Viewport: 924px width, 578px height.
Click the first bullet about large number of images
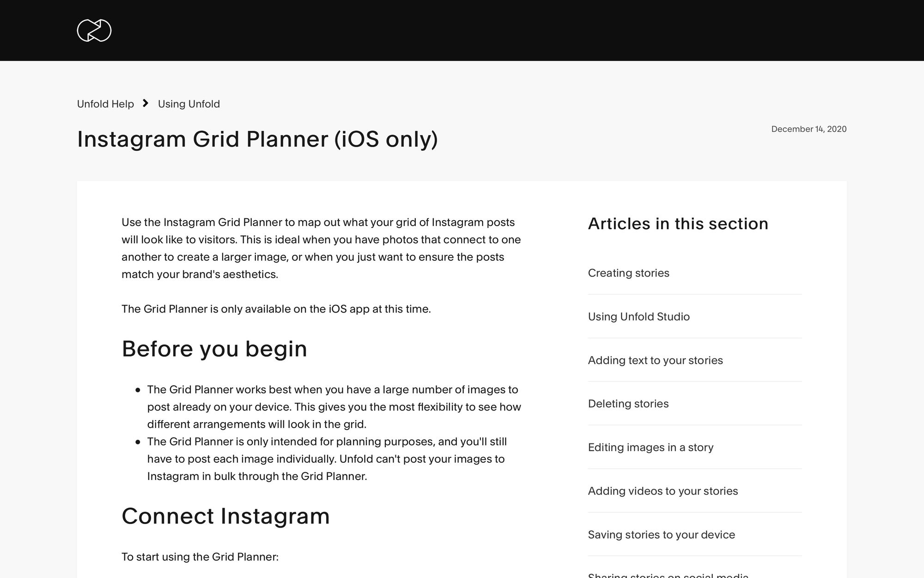click(334, 407)
